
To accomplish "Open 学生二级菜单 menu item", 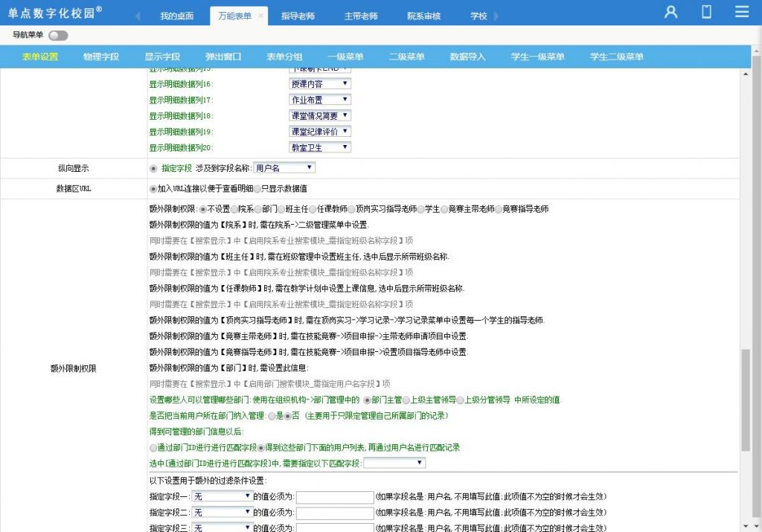I will pyautogui.click(x=617, y=57).
